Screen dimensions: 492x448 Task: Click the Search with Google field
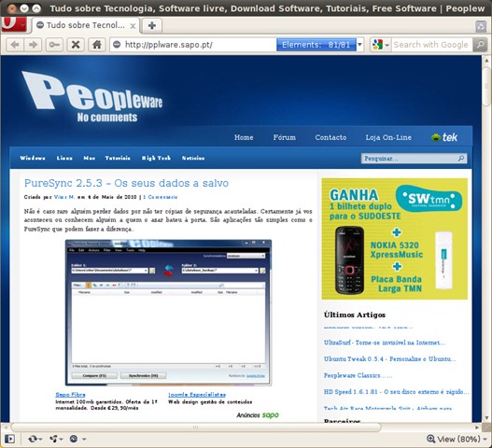click(x=430, y=45)
